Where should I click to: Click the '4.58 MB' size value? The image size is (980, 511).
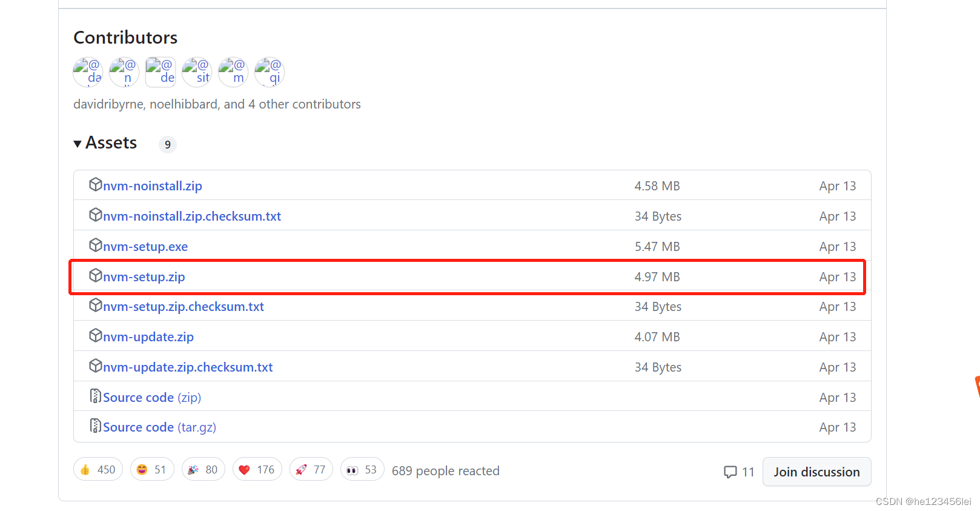coord(657,186)
